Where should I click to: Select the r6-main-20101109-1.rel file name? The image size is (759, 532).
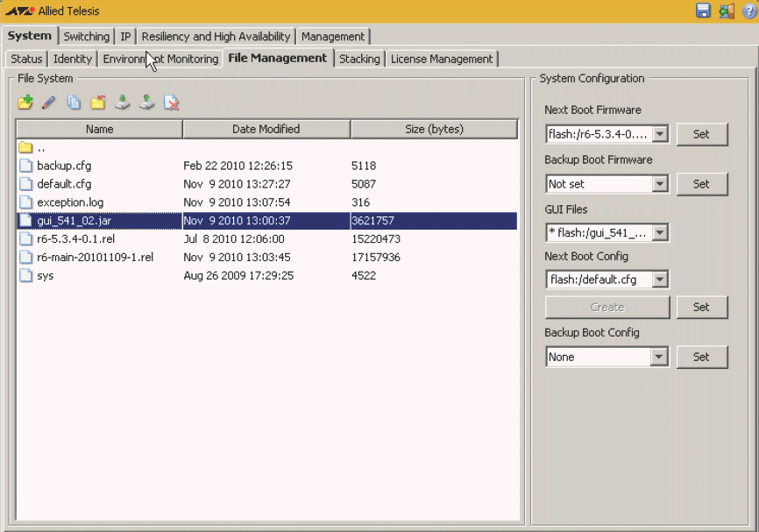[x=96, y=257]
